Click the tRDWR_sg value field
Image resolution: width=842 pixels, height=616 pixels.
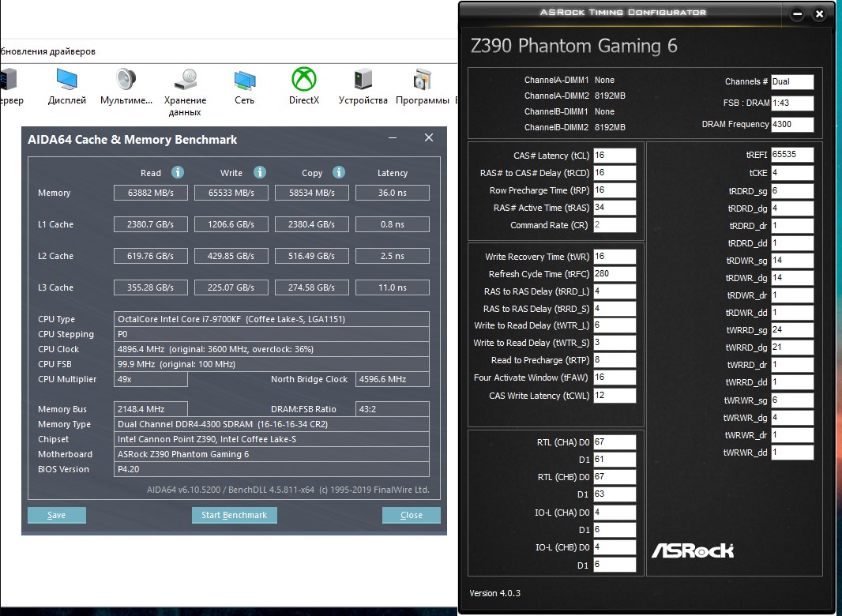pos(792,261)
